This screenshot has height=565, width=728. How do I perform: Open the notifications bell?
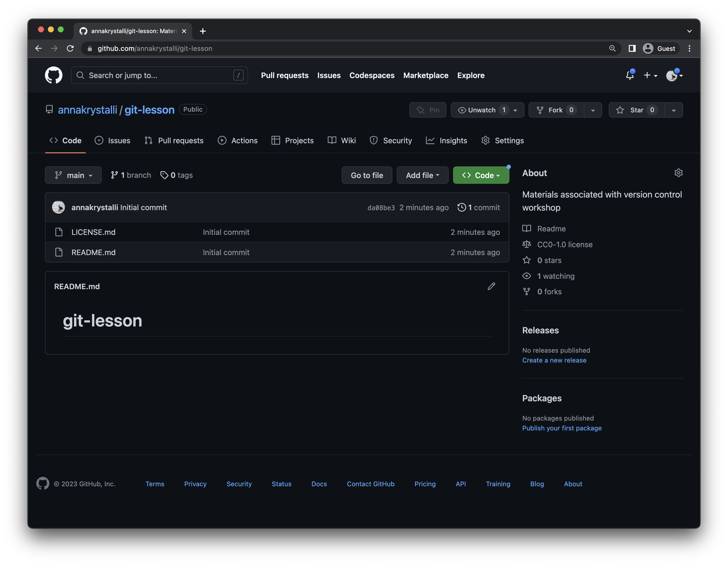tap(630, 75)
